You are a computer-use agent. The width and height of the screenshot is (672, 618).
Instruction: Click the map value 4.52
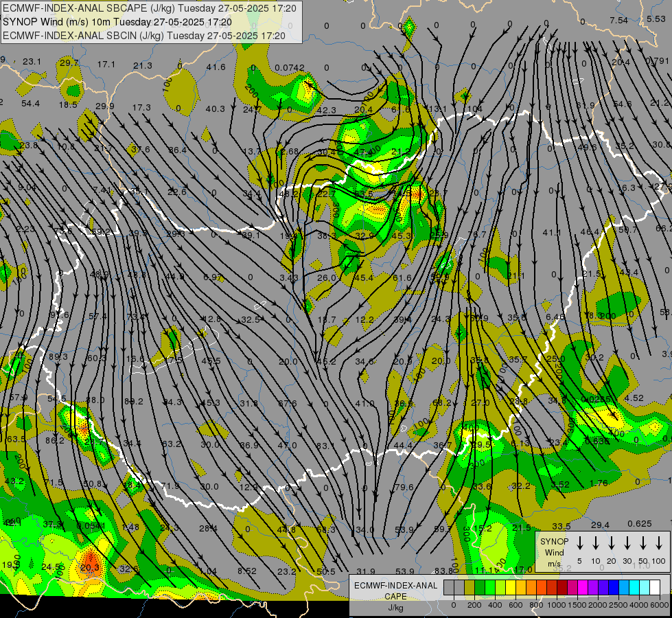(x=634, y=398)
